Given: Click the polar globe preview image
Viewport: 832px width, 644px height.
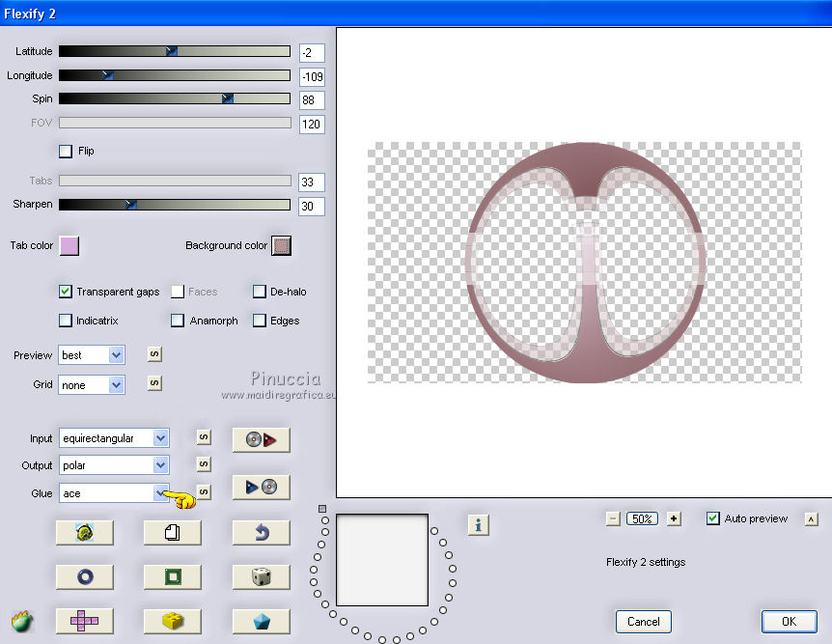Looking at the screenshot, I should [585, 263].
